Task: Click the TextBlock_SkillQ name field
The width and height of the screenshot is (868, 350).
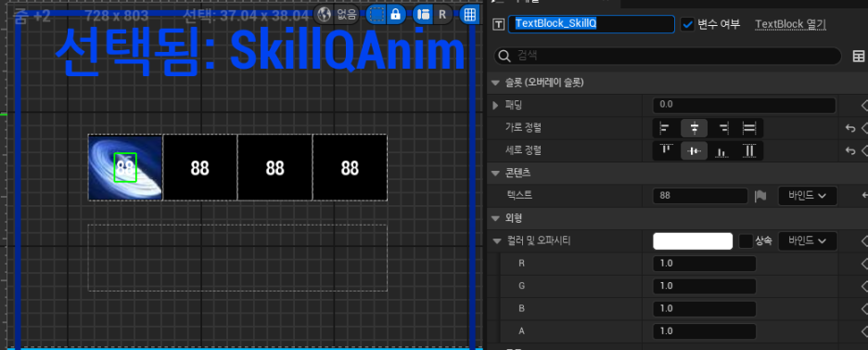Action: pos(592,24)
